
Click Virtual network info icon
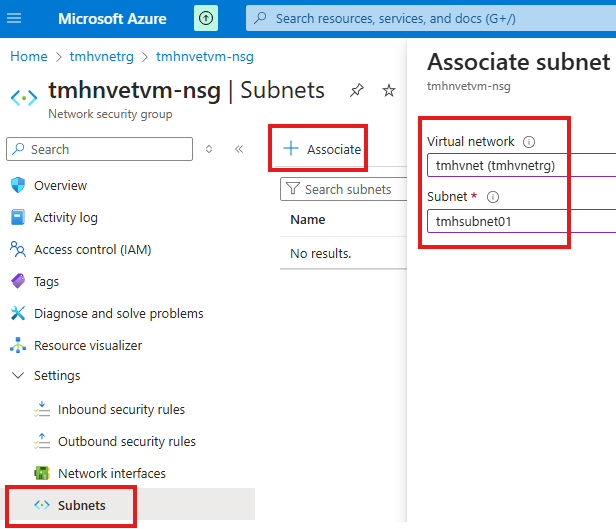coord(529,142)
